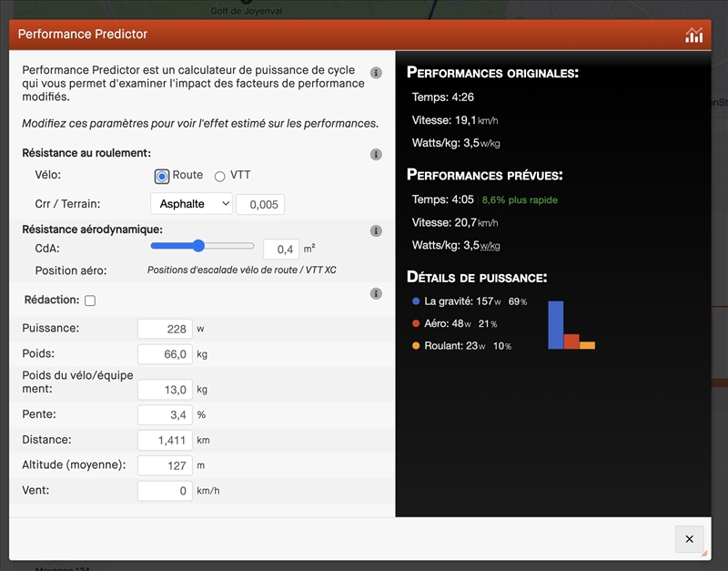This screenshot has height=571, width=728.
Task: Open info icon for Résistance au roulement
Action: [376, 155]
